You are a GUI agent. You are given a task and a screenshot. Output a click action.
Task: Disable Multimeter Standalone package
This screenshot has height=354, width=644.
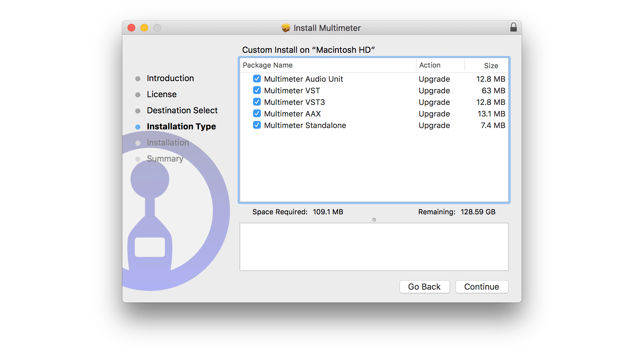tap(257, 125)
